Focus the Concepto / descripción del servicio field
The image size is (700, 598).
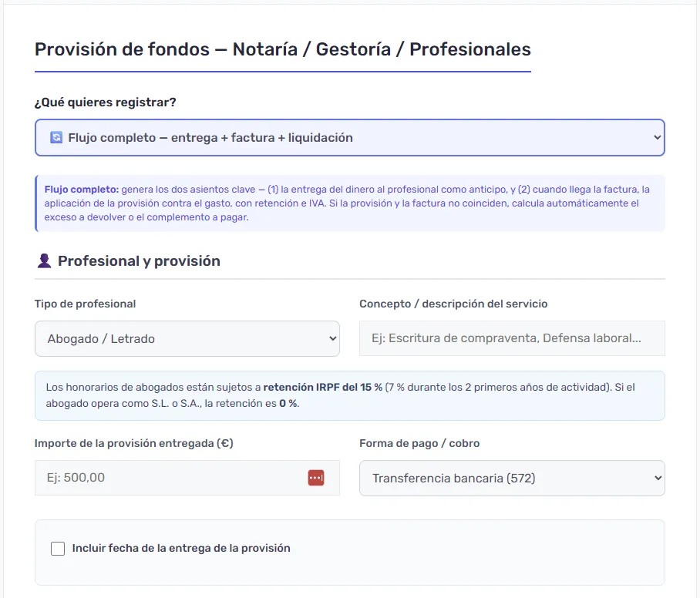tap(512, 338)
